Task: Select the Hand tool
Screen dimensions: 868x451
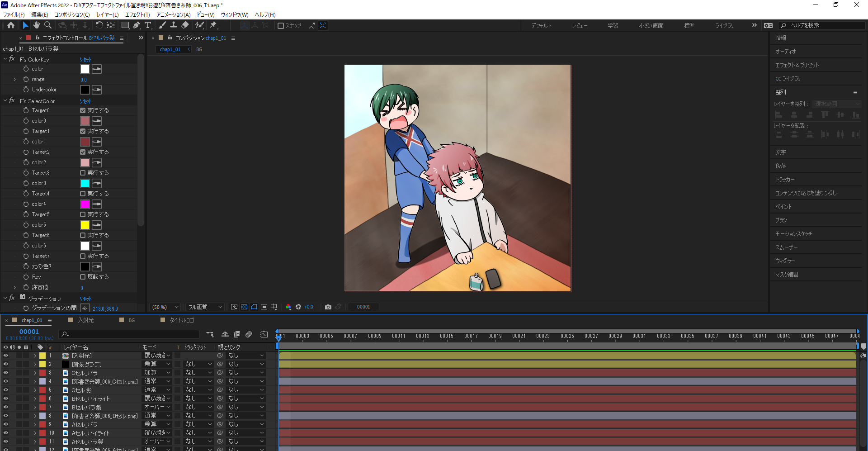Action: click(x=37, y=25)
